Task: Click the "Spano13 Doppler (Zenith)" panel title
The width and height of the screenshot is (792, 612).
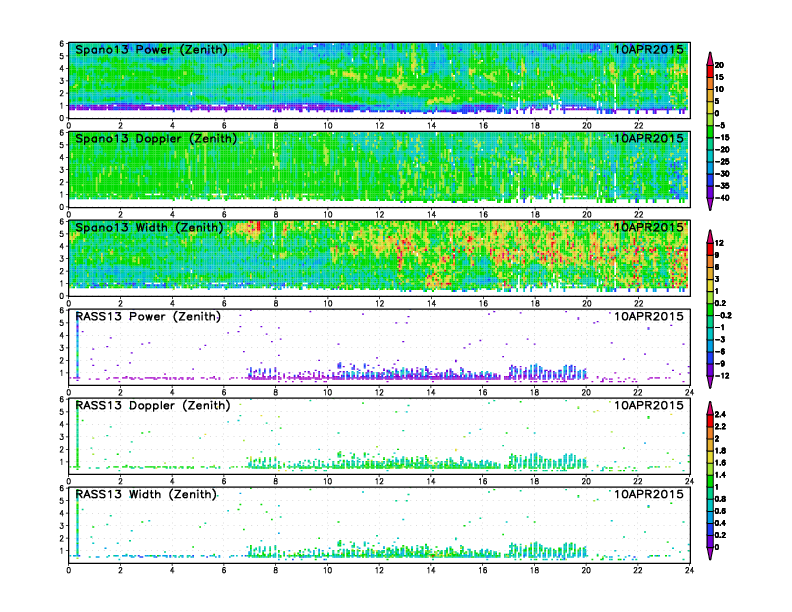Action: (156, 139)
